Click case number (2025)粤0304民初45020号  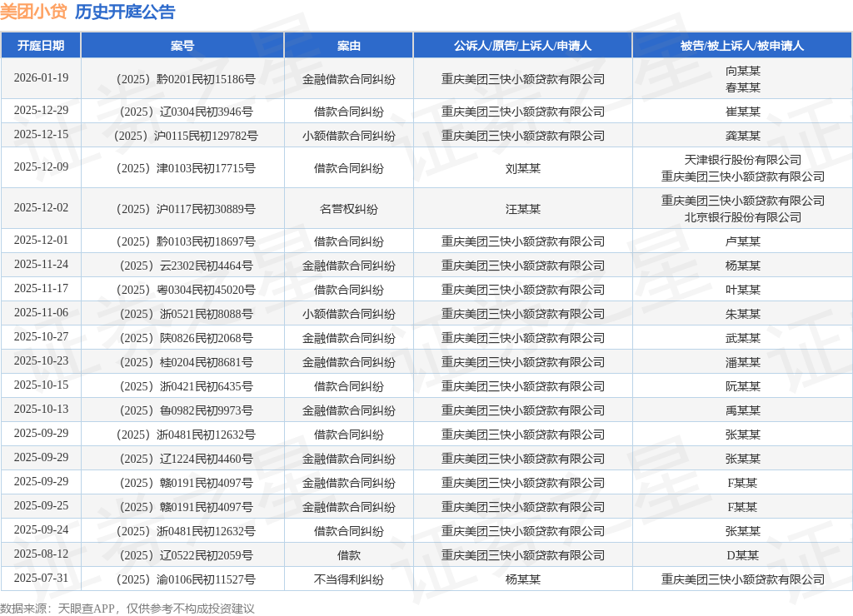coord(186,290)
